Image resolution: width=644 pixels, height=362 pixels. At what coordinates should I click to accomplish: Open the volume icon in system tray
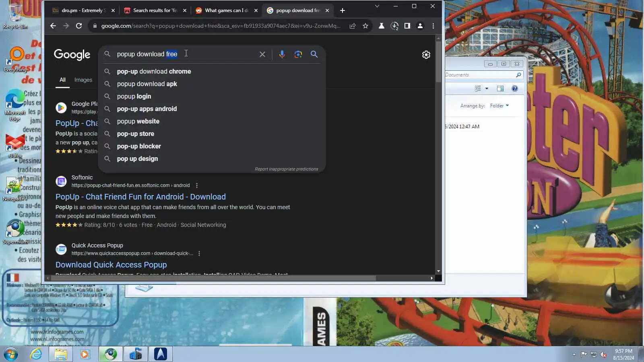tap(603, 354)
